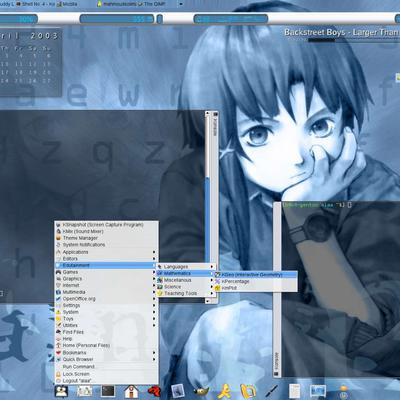
Task: Open Help from the K menu
Action: coord(106,339)
